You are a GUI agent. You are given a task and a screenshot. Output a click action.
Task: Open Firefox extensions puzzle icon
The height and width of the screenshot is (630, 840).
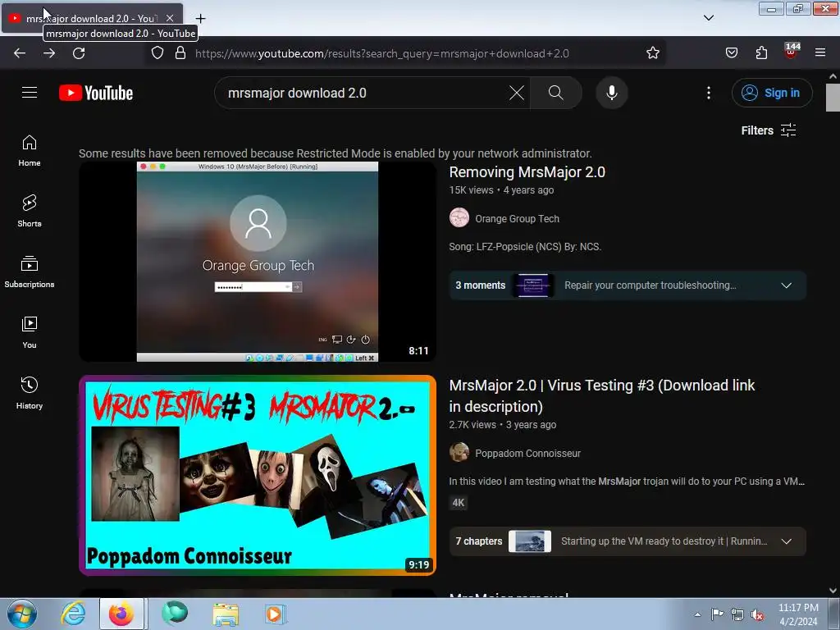click(761, 53)
